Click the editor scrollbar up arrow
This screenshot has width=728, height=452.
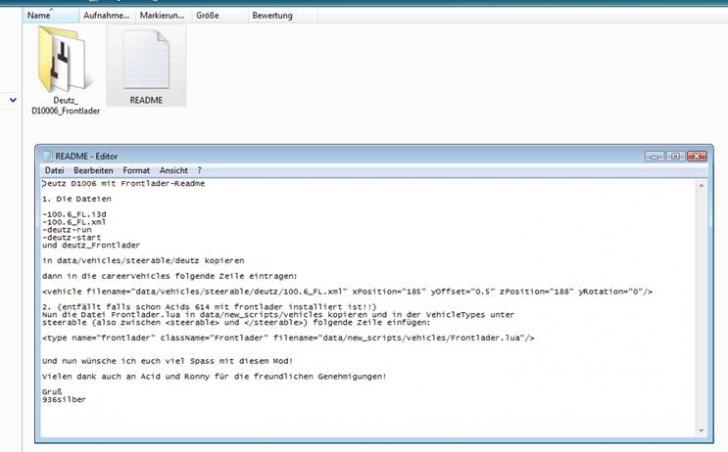click(x=701, y=185)
